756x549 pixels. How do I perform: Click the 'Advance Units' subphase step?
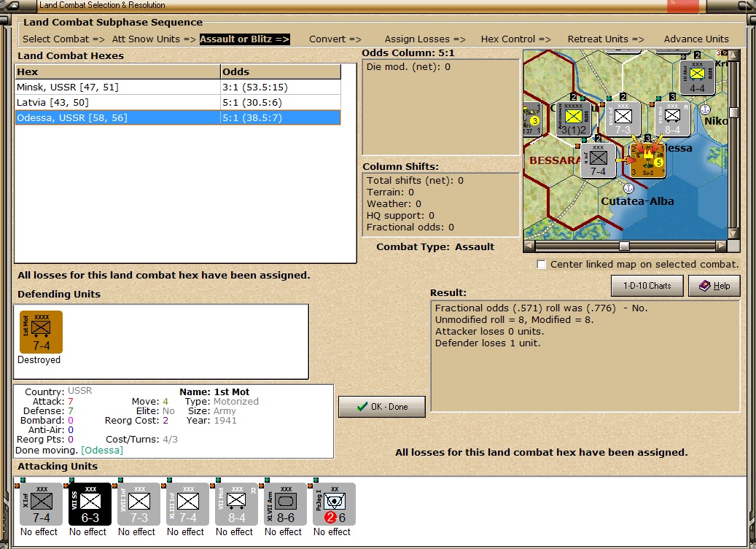(696, 39)
